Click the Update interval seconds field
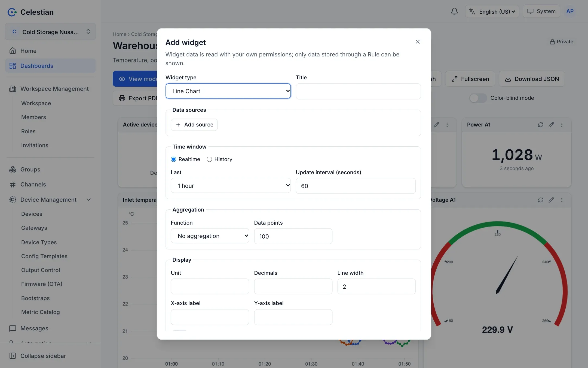 click(x=356, y=186)
